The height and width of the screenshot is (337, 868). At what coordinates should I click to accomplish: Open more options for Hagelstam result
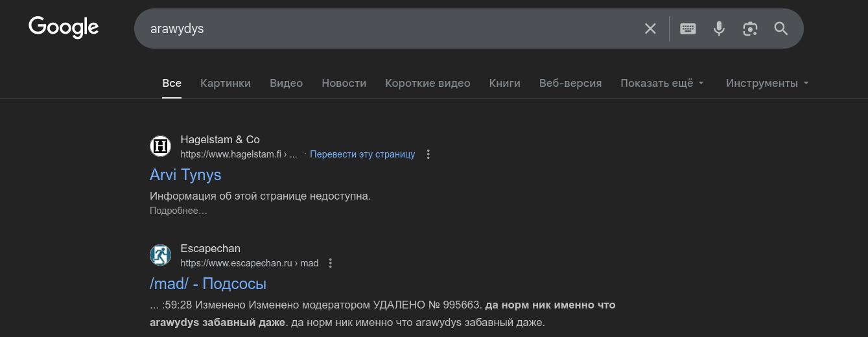tap(428, 154)
